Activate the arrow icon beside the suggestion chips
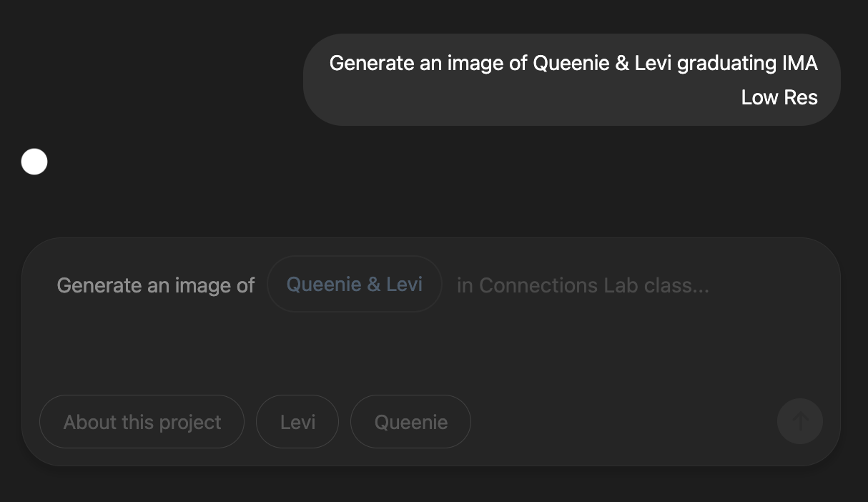The image size is (868, 502). pos(799,421)
